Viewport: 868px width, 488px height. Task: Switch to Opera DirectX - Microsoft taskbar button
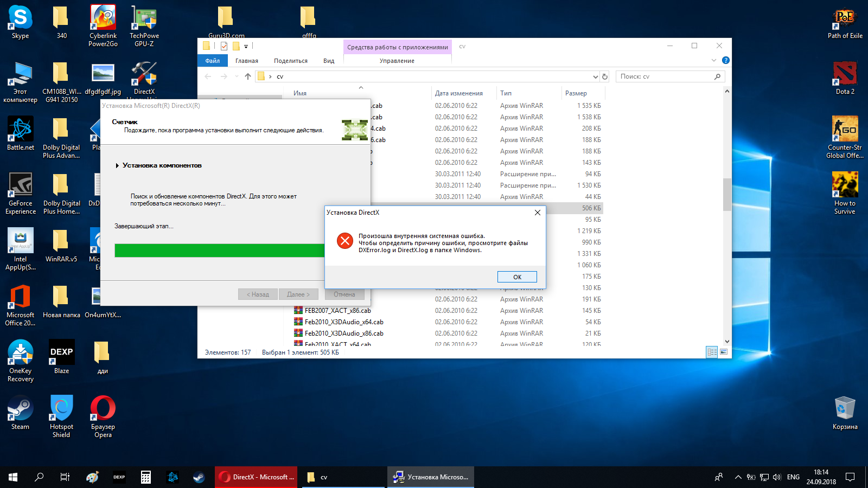pos(256,477)
